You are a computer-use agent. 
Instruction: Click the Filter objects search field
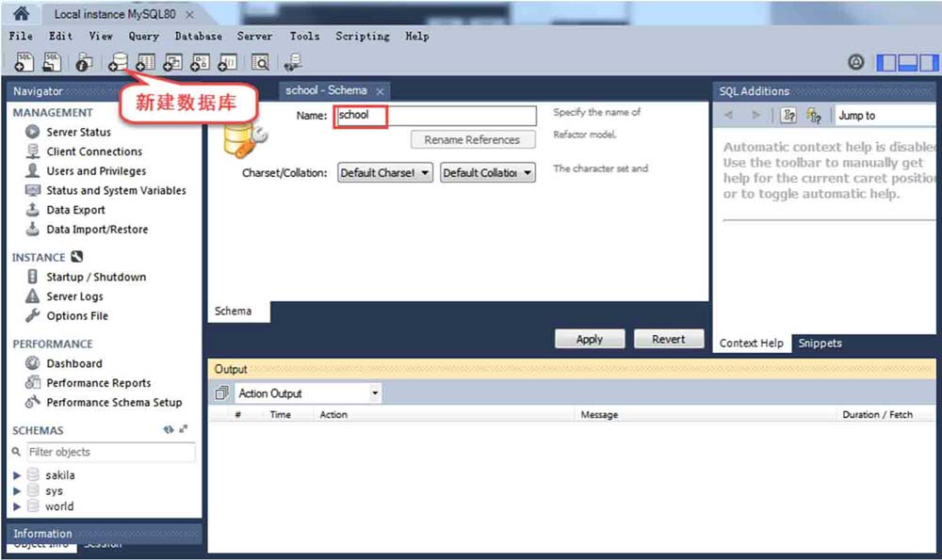point(110,452)
